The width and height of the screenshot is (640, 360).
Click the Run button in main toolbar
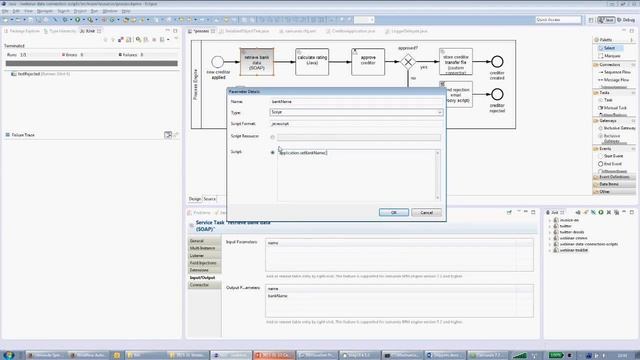pyautogui.click(x=77, y=20)
